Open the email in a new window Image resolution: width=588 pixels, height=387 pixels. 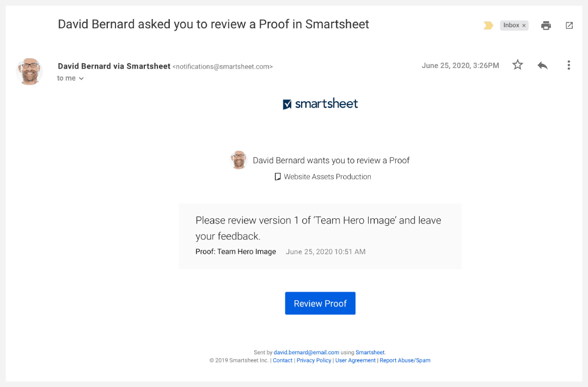569,26
